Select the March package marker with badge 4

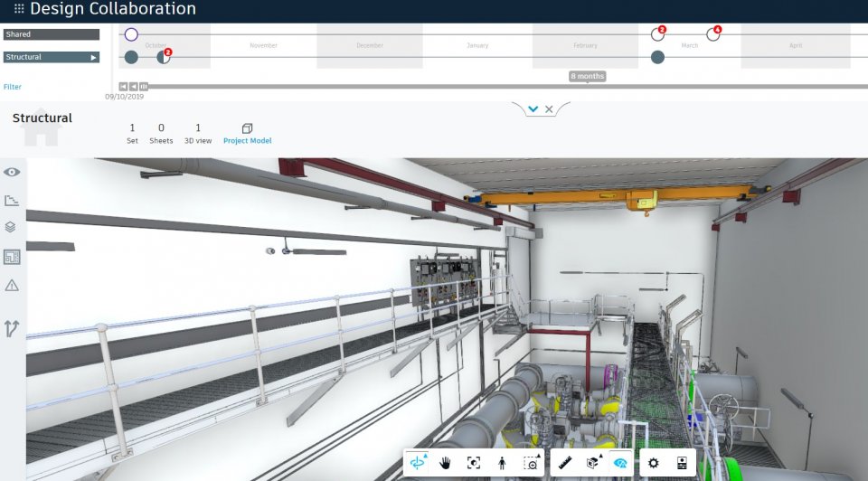click(712, 34)
